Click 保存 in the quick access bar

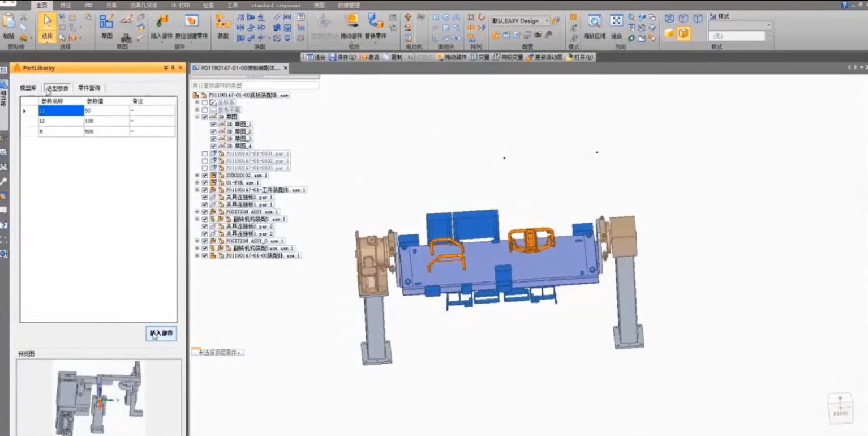(x=343, y=57)
